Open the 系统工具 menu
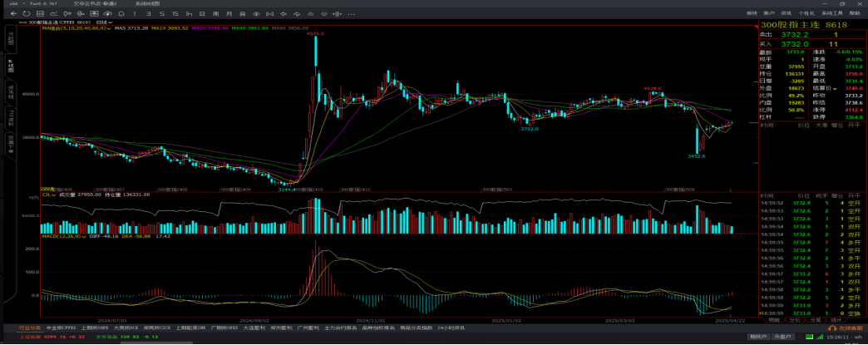The width and height of the screenshot is (868, 345). pyautogui.click(x=831, y=14)
